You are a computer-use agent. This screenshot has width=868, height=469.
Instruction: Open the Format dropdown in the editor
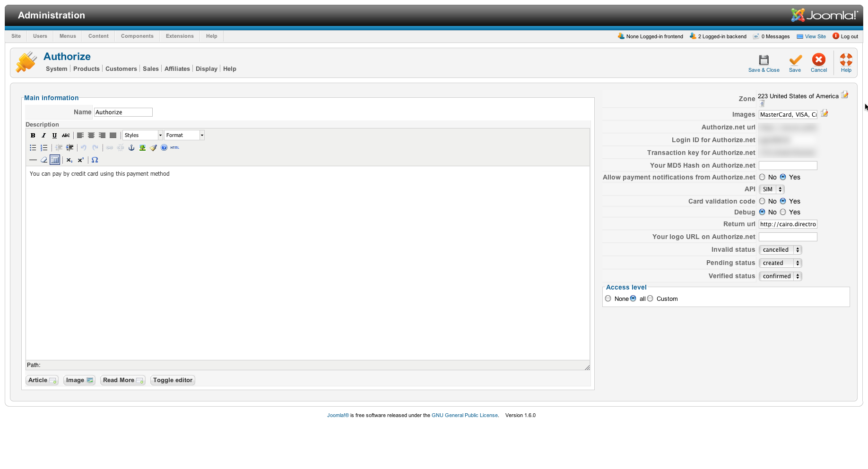click(x=184, y=135)
